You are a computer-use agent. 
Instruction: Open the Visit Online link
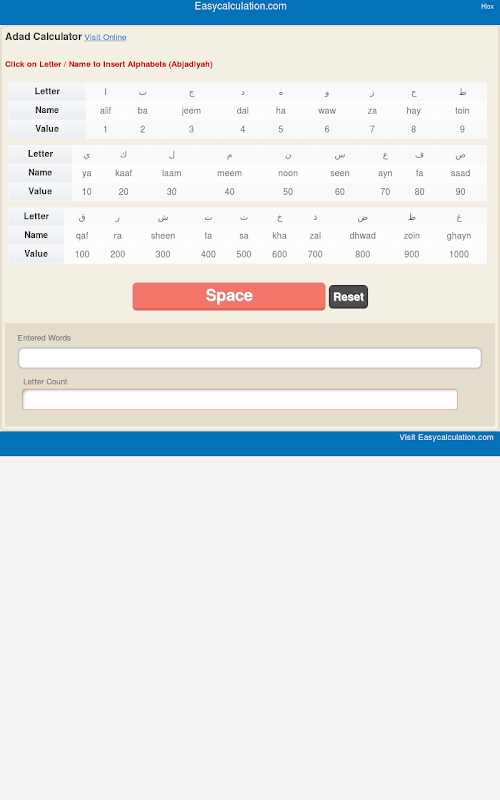coord(105,37)
